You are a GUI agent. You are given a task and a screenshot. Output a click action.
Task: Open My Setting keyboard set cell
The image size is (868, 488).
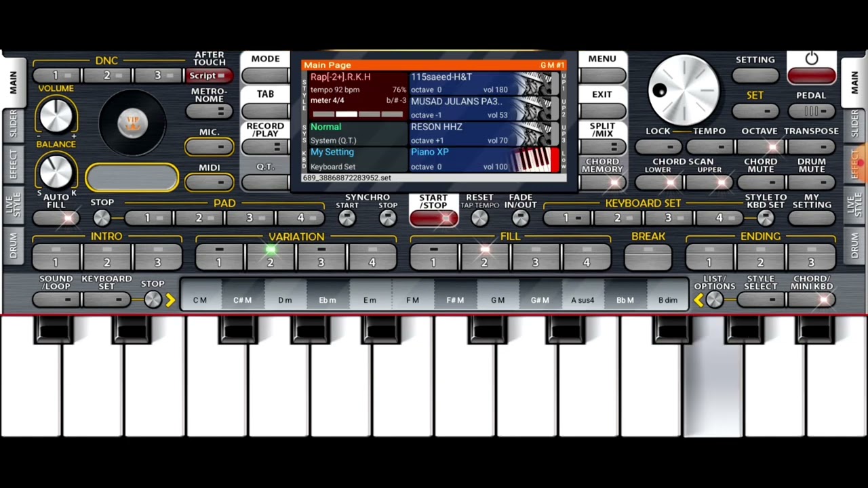358,159
